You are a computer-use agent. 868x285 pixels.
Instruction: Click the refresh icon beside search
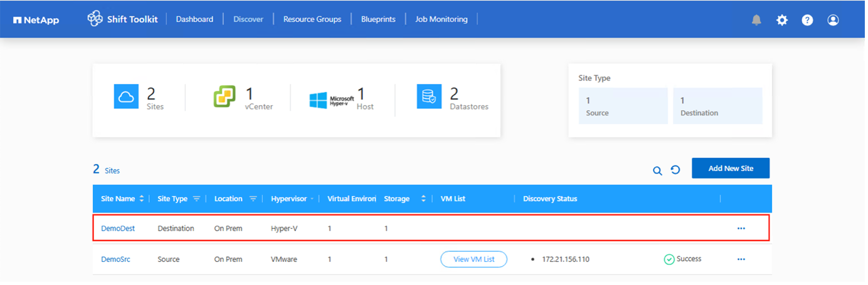click(675, 170)
